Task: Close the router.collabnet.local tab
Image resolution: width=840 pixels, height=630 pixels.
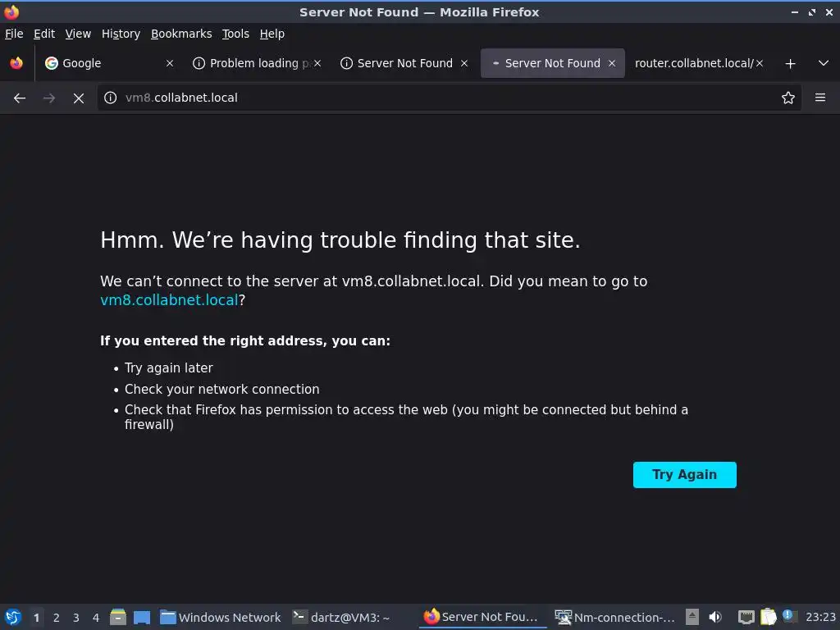Action: [760, 63]
